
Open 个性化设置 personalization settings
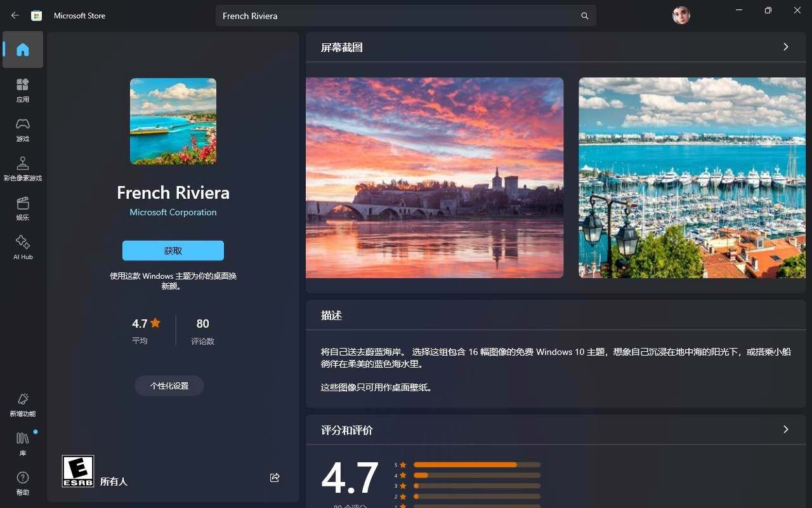169,385
